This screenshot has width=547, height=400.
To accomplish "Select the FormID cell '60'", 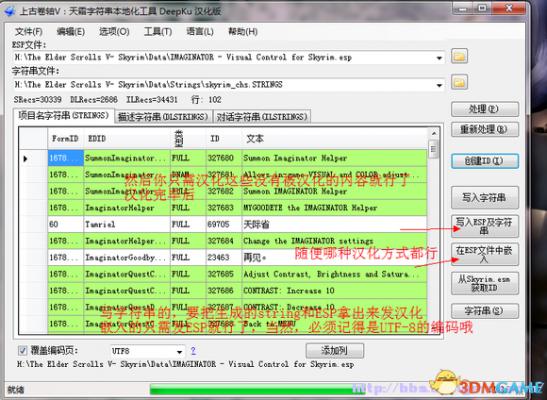I will pyautogui.click(x=66, y=224).
